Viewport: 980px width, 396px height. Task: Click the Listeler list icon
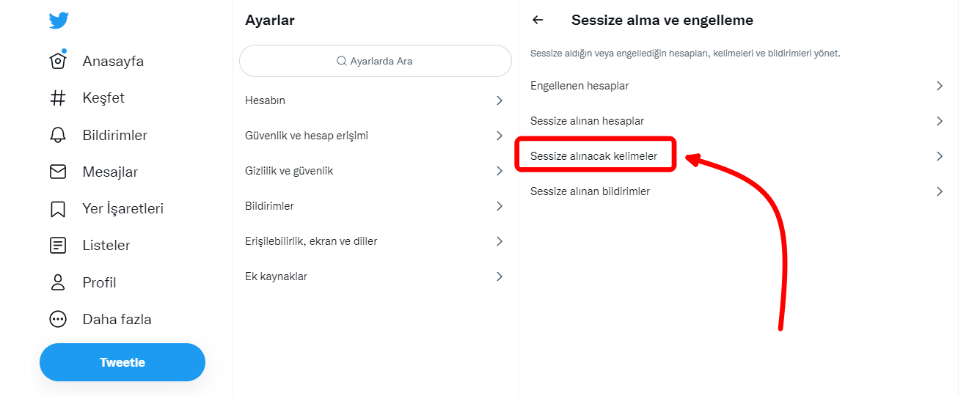pyautogui.click(x=58, y=246)
